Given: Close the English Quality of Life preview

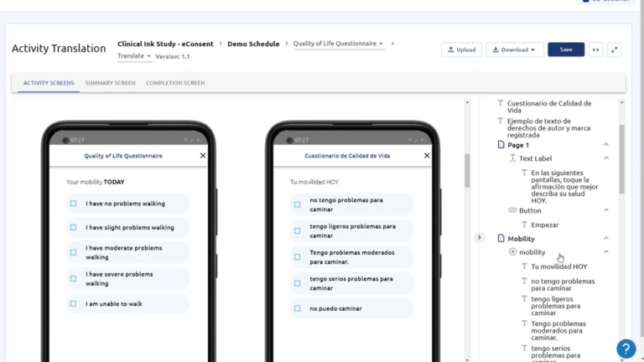Looking at the screenshot, I should [203, 156].
